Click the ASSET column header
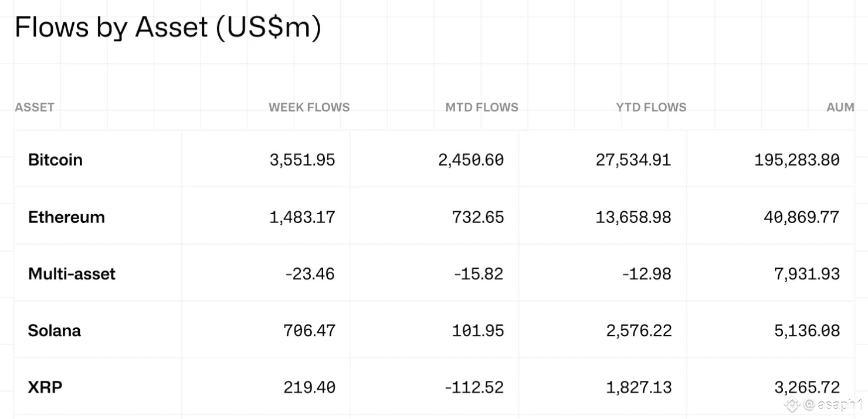 [35, 107]
